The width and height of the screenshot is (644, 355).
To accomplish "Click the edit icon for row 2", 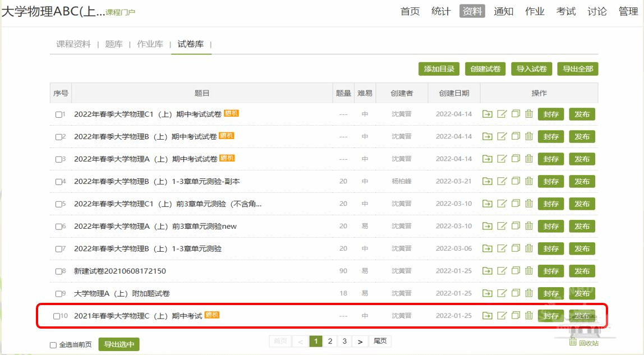I will pyautogui.click(x=502, y=136).
